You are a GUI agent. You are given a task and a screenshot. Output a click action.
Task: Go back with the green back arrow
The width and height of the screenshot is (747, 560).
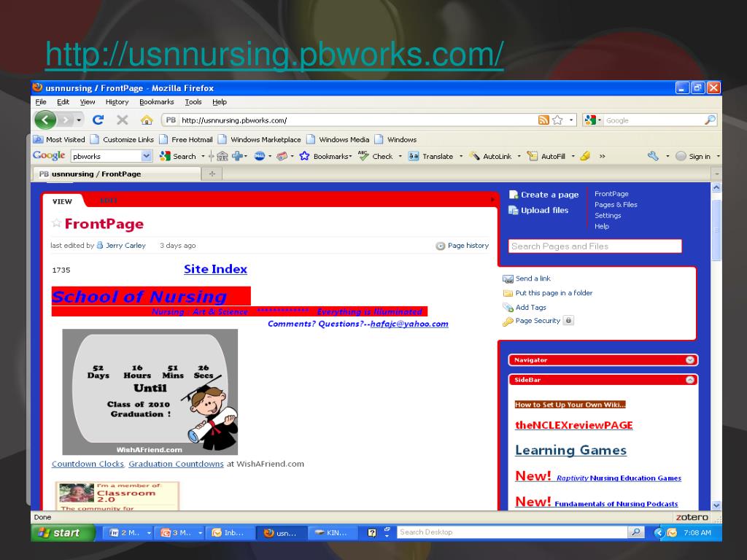pos(46,120)
